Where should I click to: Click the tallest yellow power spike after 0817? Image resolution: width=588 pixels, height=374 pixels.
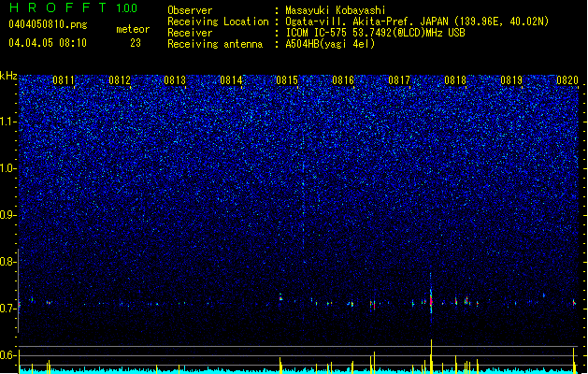[x=431, y=356]
